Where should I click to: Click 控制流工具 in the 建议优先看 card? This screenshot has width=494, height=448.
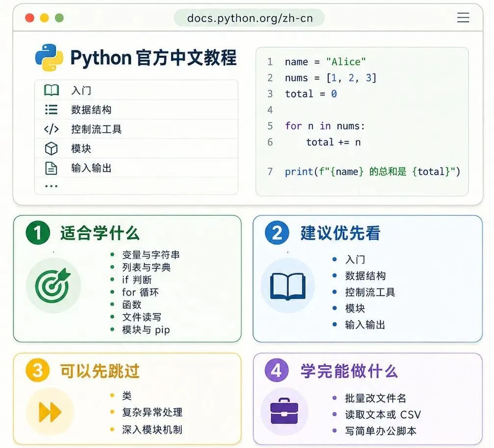tap(370, 292)
